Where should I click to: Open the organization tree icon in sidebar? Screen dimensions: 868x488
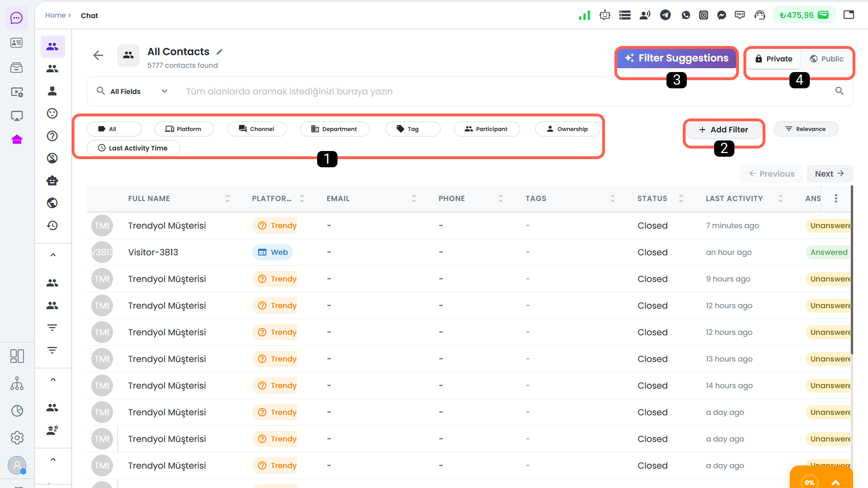click(x=17, y=383)
